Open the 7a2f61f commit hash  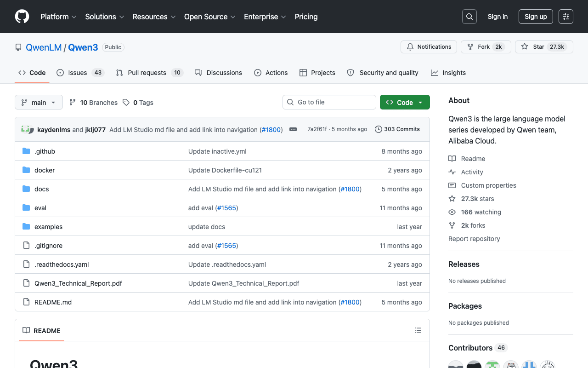pos(317,129)
